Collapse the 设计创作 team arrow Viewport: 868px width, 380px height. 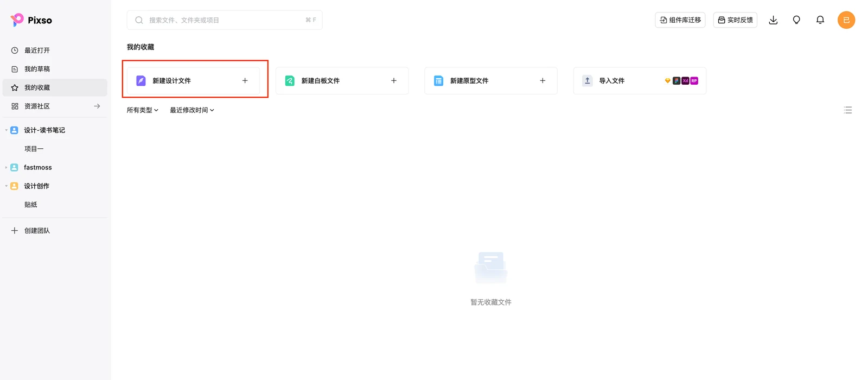click(7, 186)
